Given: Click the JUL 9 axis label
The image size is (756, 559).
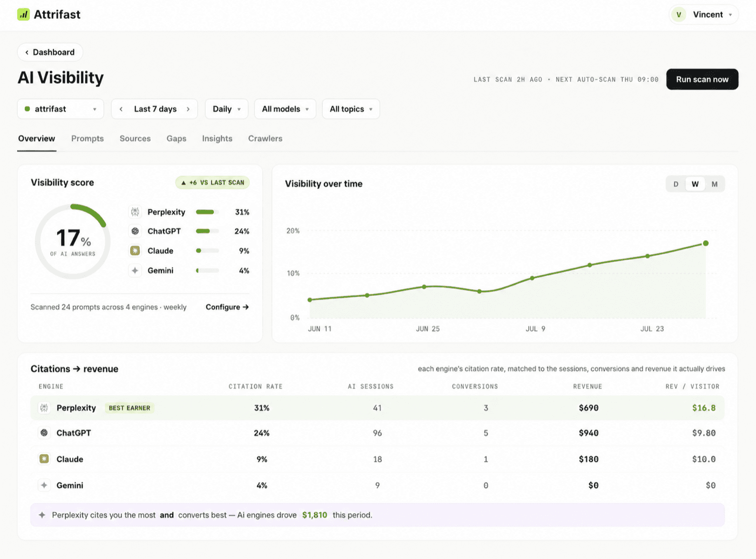Looking at the screenshot, I should point(536,329).
